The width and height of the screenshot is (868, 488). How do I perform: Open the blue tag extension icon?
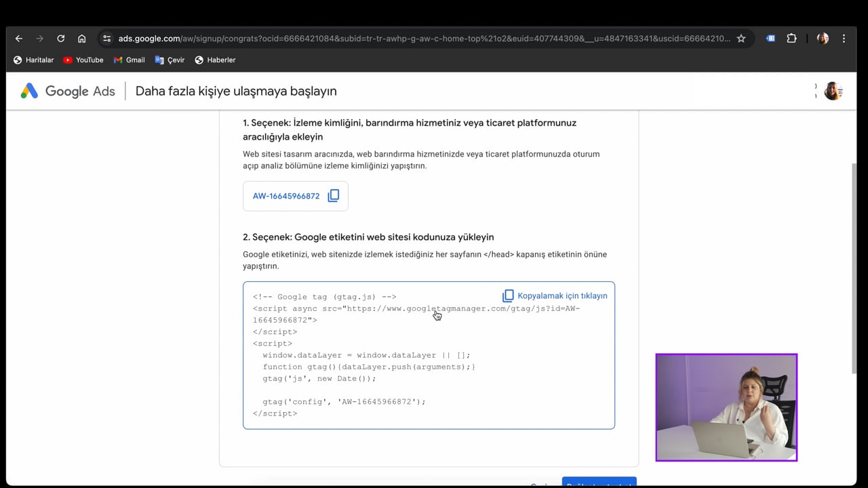point(770,39)
